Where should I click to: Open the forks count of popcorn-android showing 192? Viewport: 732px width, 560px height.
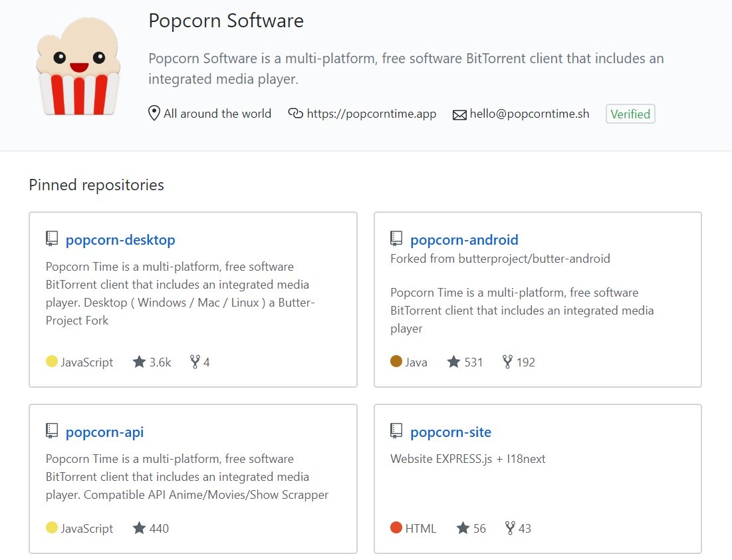click(519, 362)
